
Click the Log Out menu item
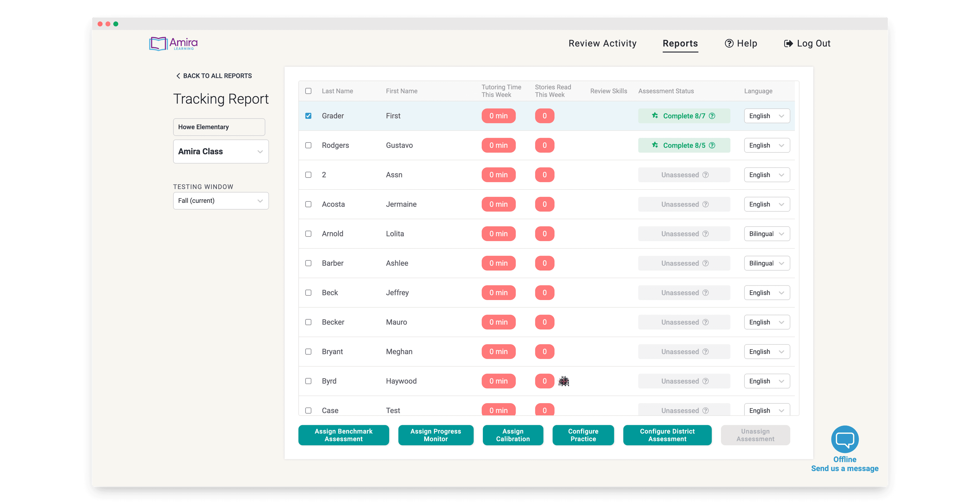pos(807,43)
